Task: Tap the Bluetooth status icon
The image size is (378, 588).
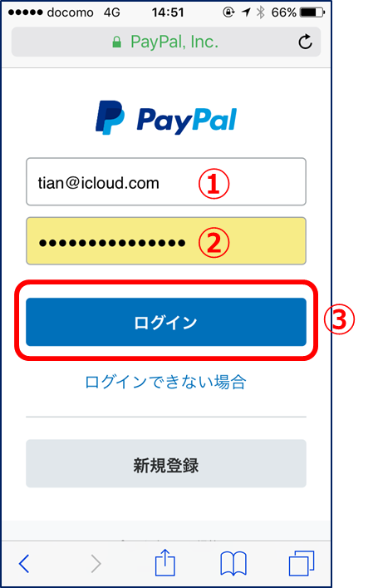Action: 260,12
